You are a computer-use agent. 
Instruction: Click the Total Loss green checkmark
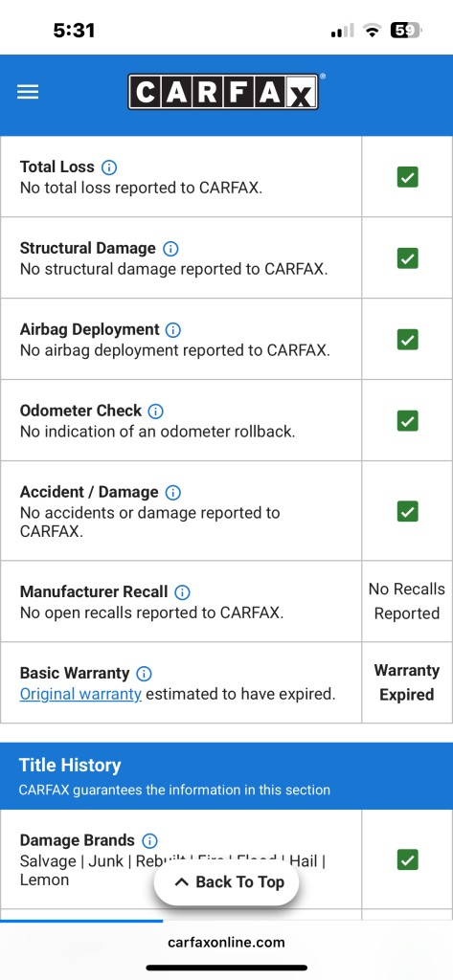407,177
